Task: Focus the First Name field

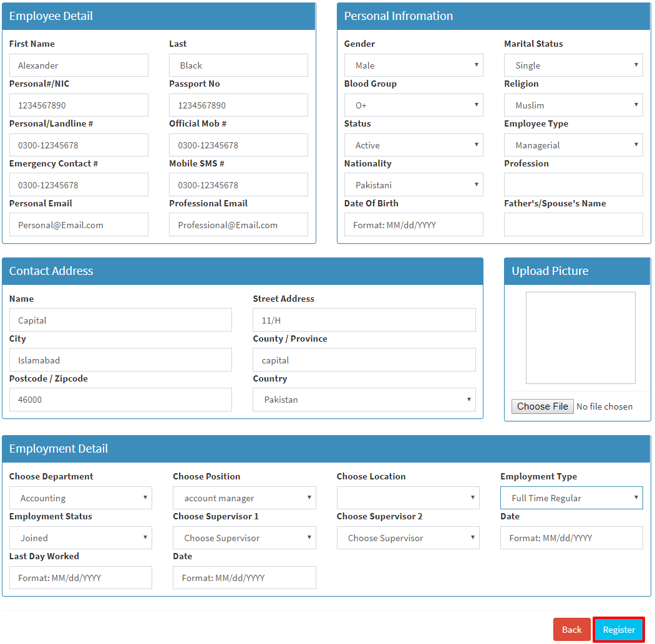Action: tap(79, 65)
